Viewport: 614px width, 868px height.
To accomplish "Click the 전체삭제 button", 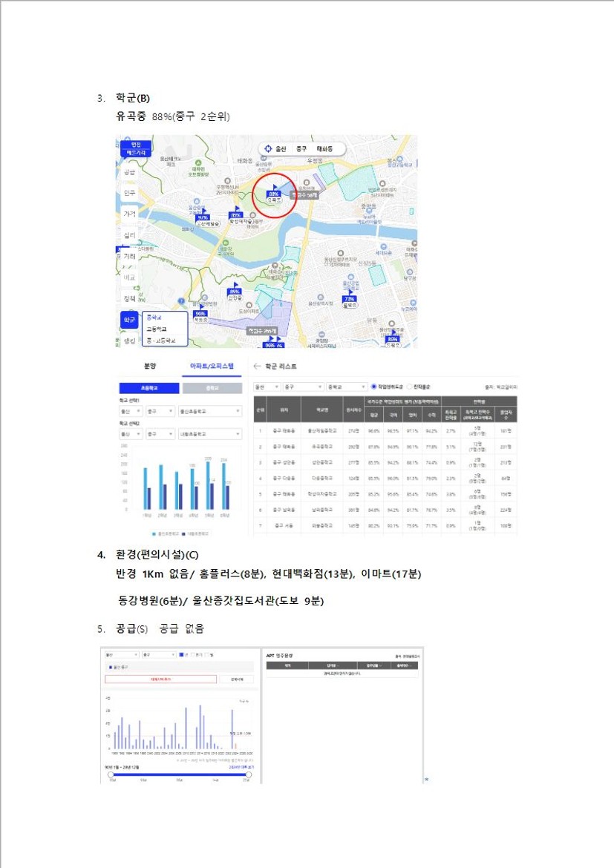I will [x=236, y=680].
